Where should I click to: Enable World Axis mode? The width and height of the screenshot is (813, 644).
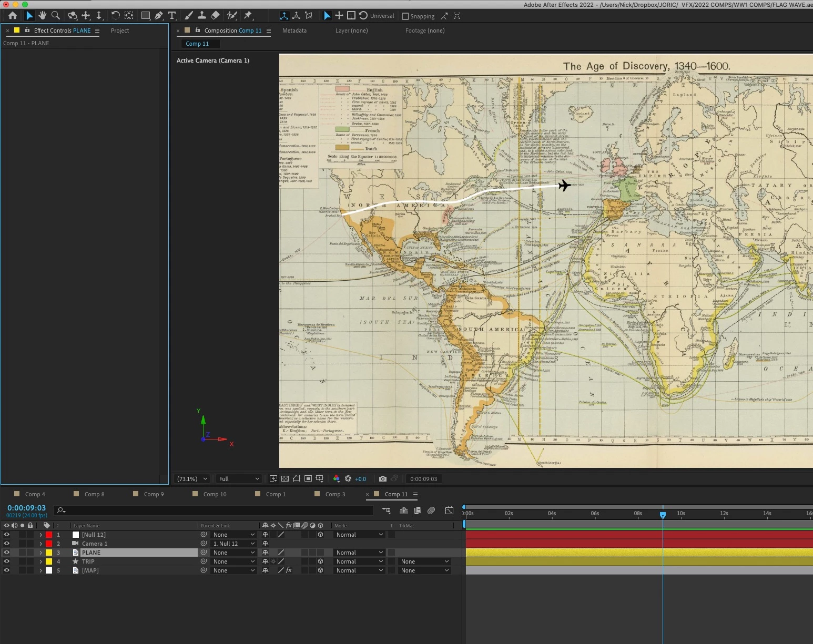tap(297, 16)
